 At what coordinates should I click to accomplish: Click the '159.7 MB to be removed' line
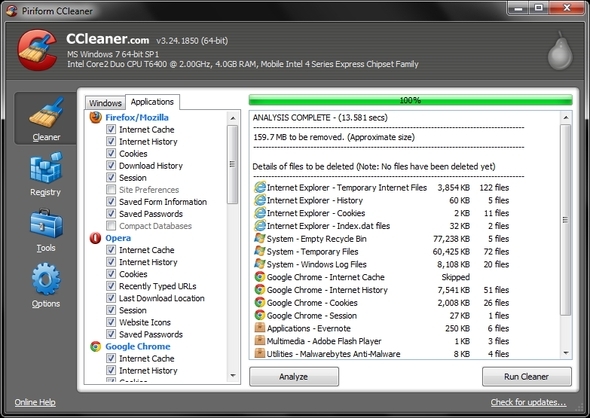[334, 137]
